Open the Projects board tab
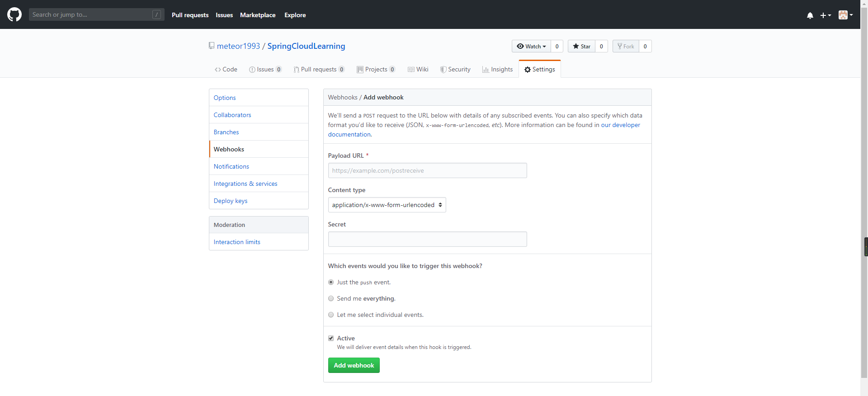 click(x=376, y=69)
